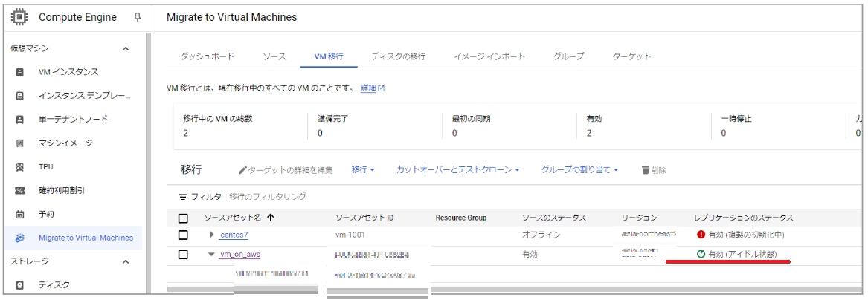Click 有効 (複製の初期化中) status text

point(746,235)
